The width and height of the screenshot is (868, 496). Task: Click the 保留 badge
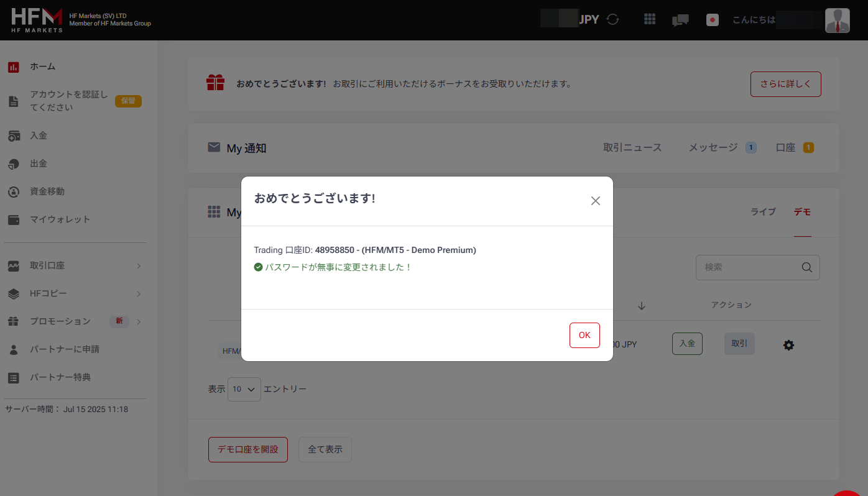[x=128, y=101]
